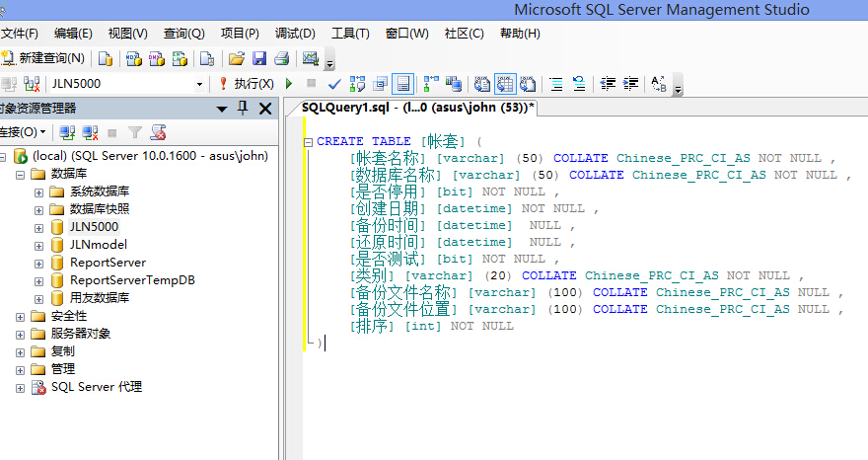The image size is (868, 460).
Task: Toggle auto-hide pin on Object Explorer panel
Action: [243, 109]
